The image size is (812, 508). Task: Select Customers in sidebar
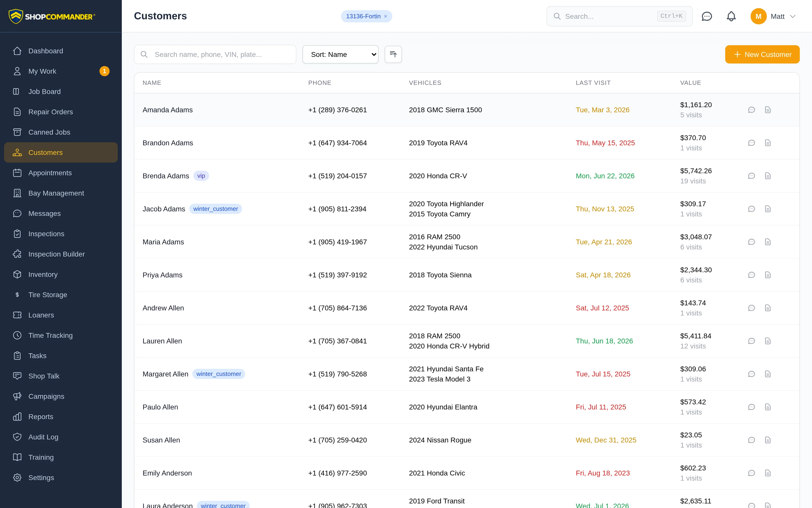click(61, 153)
